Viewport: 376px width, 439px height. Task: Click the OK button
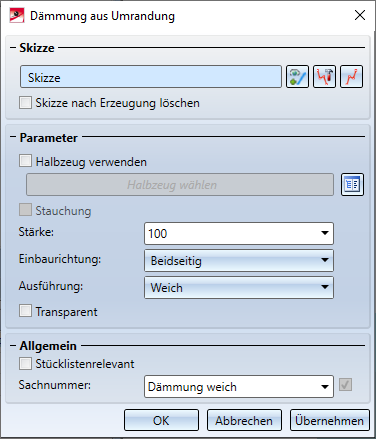[x=161, y=420]
